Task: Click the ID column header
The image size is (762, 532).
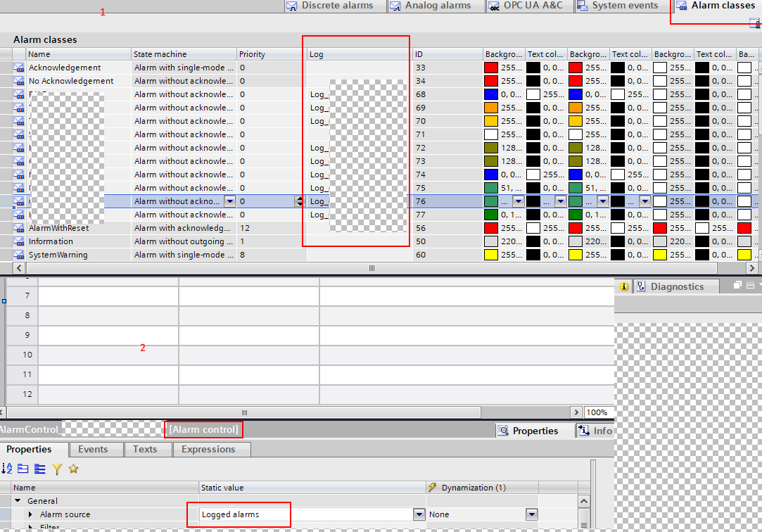Action: point(447,54)
